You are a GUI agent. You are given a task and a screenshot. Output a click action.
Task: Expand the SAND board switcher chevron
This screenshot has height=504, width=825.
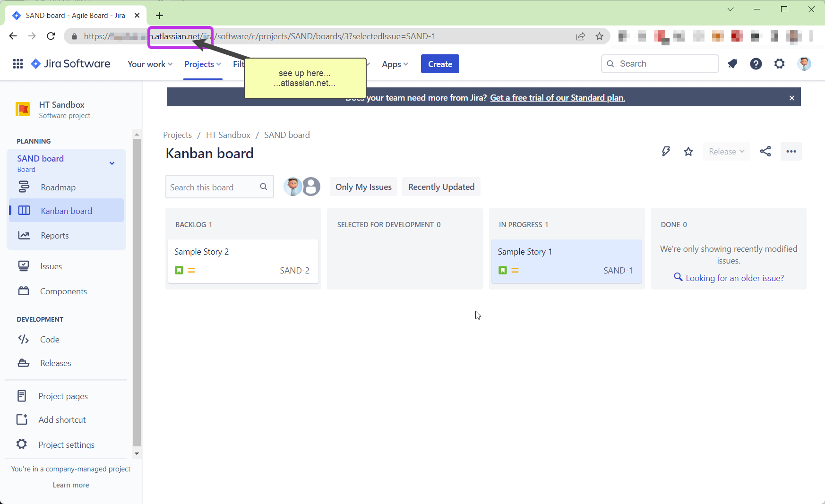click(x=112, y=163)
